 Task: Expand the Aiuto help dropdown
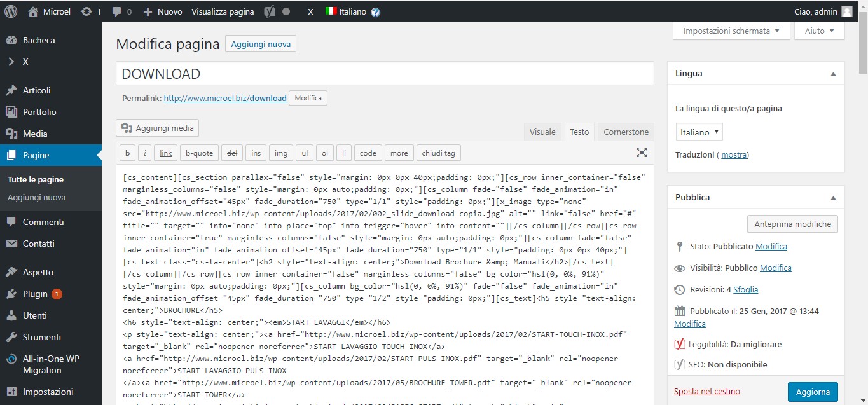pos(819,31)
